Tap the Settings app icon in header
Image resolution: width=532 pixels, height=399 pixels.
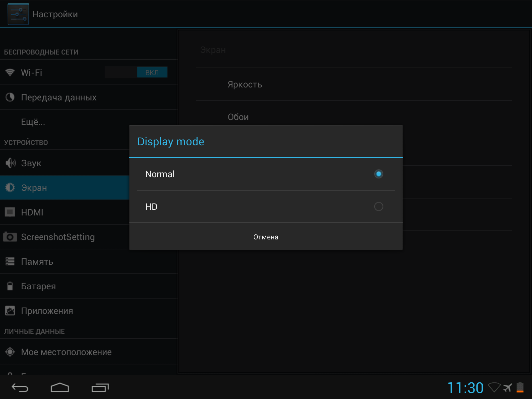tap(18, 14)
